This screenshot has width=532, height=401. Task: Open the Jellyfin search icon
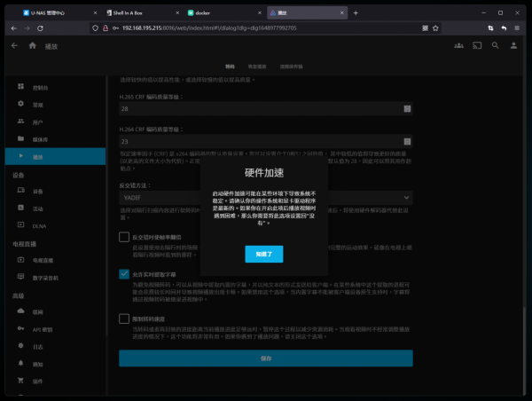coord(496,45)
